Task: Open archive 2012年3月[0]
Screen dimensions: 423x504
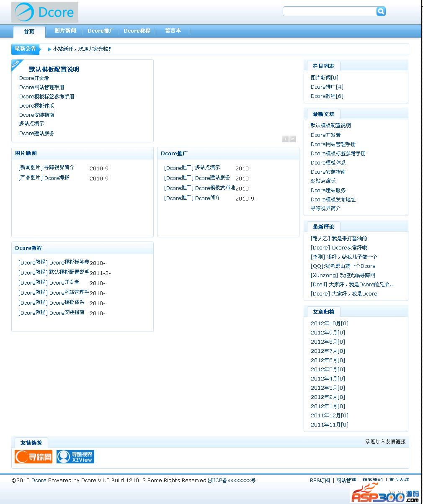Action: tap(328, 388)
